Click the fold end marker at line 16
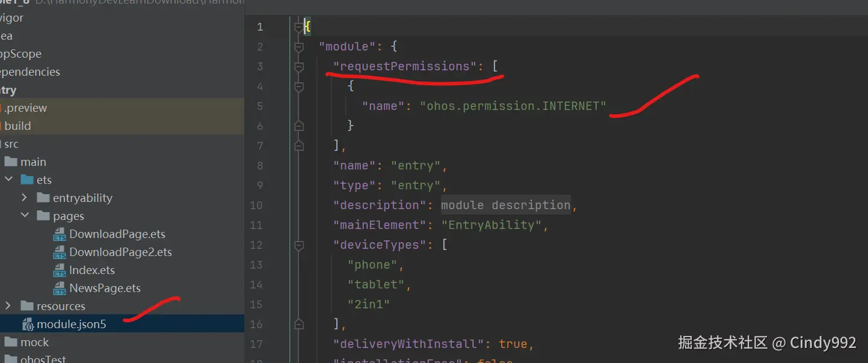The image size is (868, 363). 299,325
